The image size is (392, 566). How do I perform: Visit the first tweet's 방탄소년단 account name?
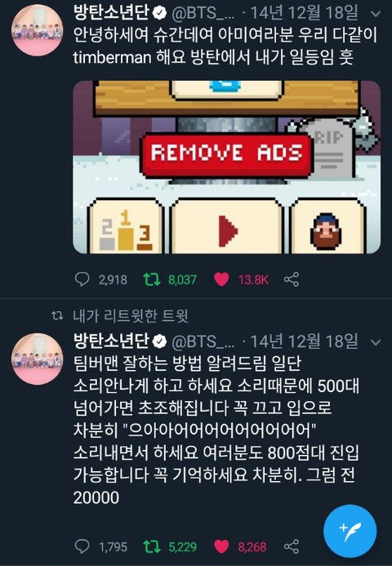click(111, 13)
